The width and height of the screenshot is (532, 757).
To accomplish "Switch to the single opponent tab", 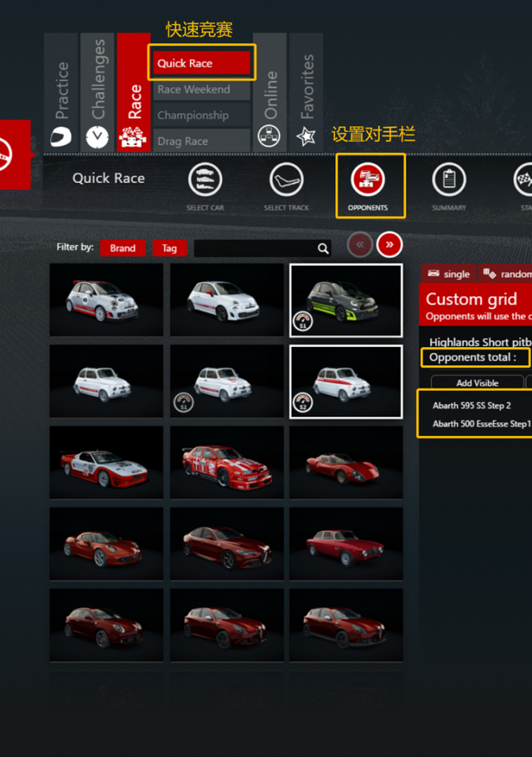I will click(x=448, y=274).
